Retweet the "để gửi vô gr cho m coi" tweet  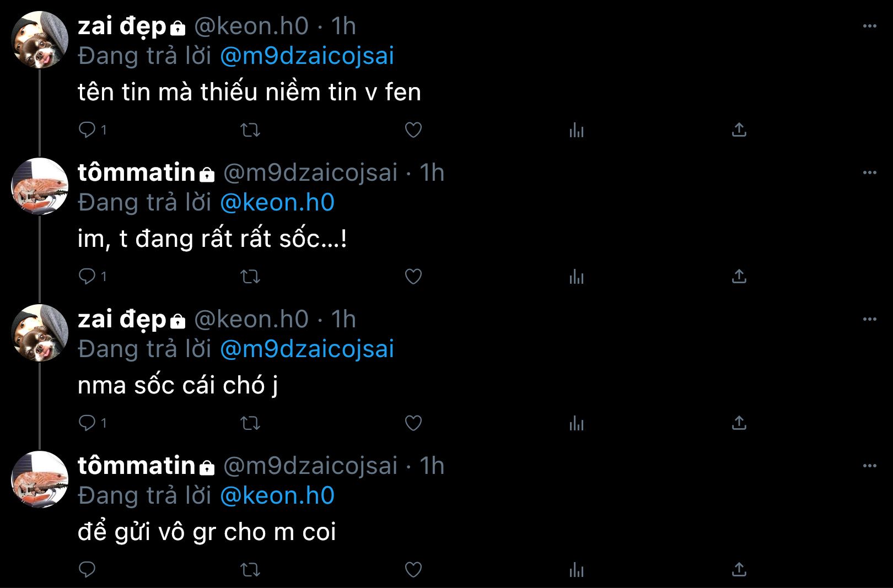tap(250, 570)
